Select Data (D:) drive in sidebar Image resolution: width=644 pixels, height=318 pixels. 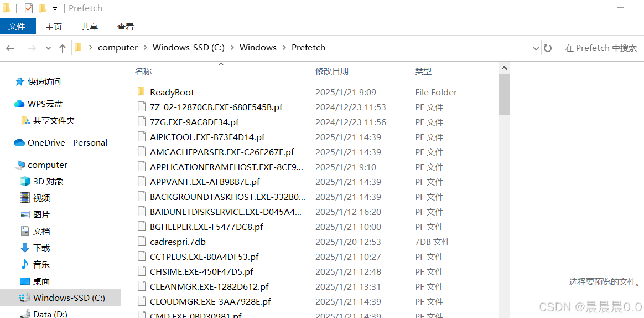click(x=50, y=314)
